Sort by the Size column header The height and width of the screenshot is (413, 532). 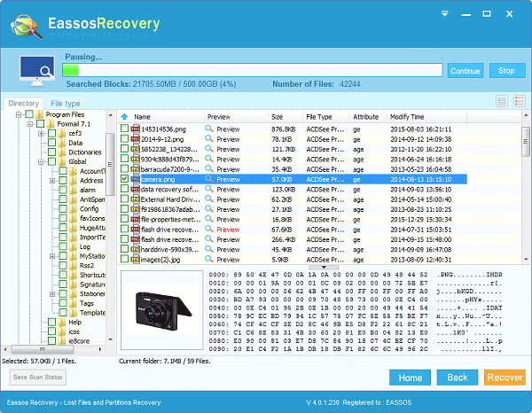click(285, 117)
